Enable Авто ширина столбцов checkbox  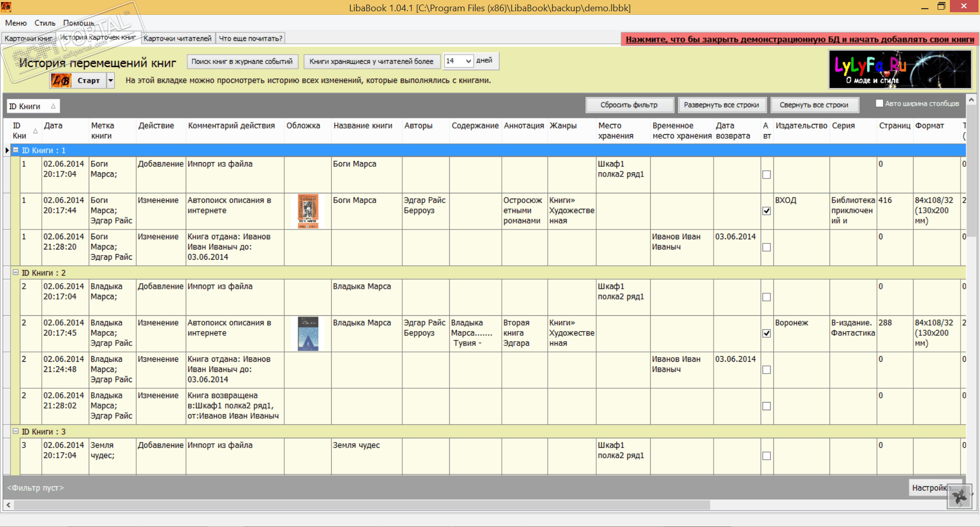click(x=879, y=104)
